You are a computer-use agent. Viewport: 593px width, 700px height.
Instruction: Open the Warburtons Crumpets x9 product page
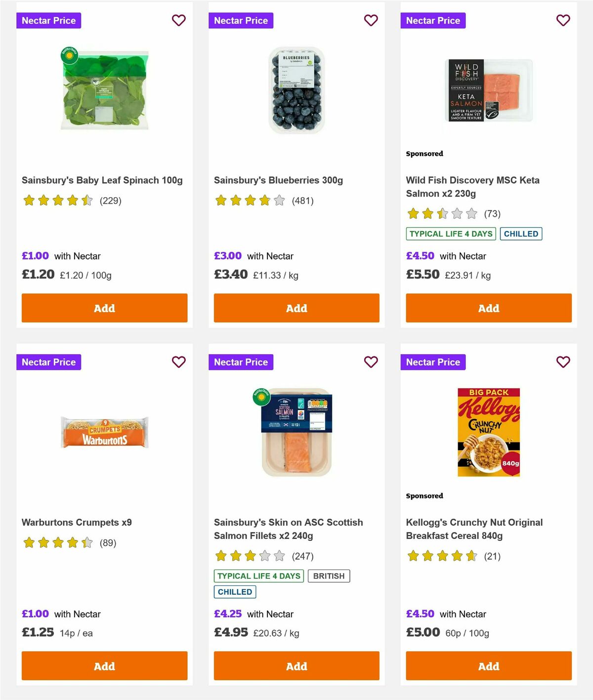(75, 522)
